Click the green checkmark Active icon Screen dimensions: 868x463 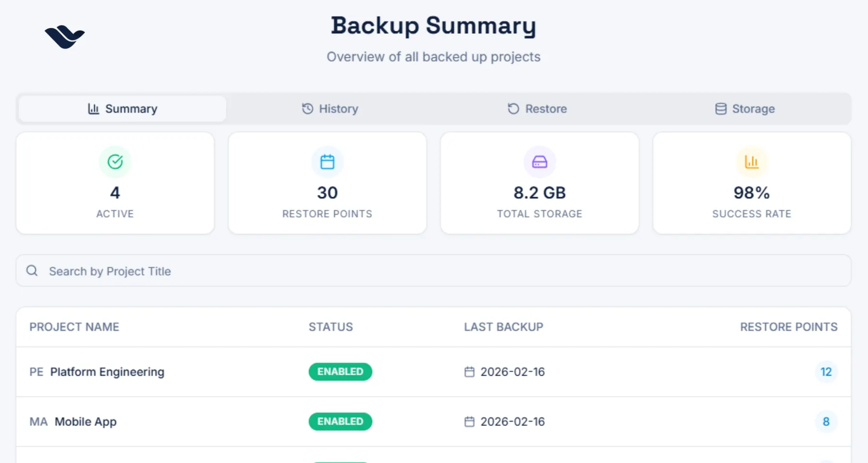click(115, 162)
